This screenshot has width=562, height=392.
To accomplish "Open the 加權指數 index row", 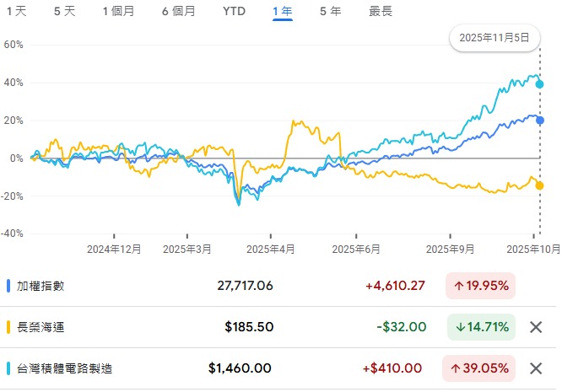I will pos(278,286).
